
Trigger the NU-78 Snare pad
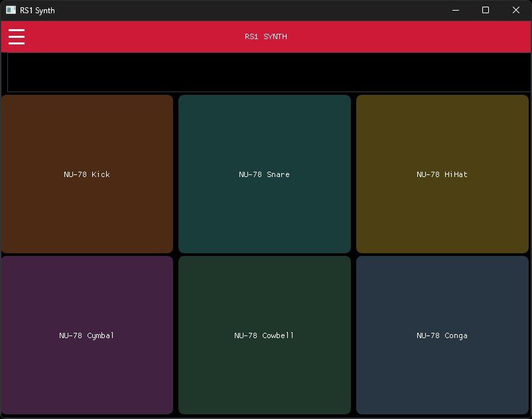tap(265, 174)
